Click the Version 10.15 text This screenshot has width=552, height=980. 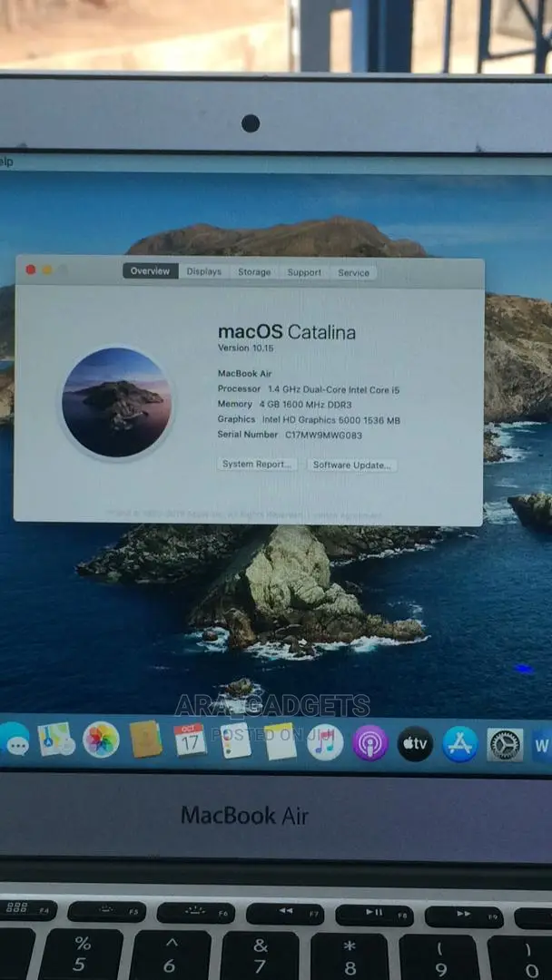click(x=246, y=348)
